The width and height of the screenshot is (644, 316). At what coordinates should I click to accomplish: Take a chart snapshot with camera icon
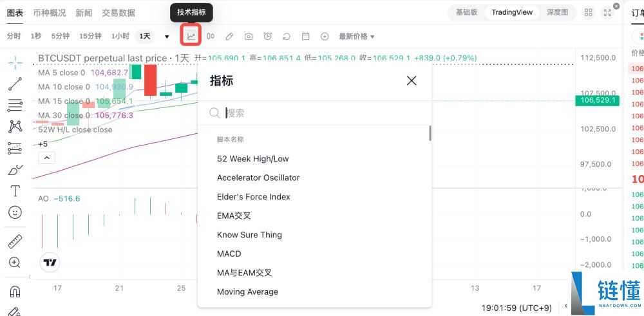pyautogui.click(x=249, y=37)
